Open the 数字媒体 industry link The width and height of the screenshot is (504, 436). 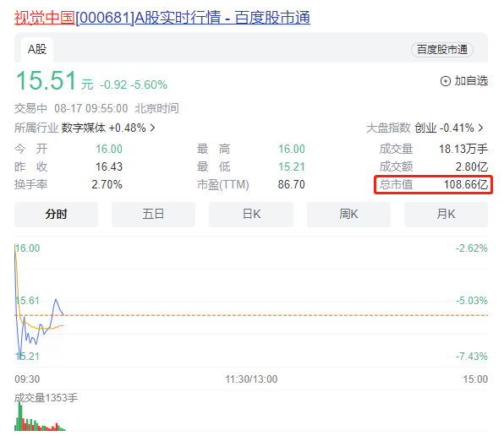coord(83,128)
